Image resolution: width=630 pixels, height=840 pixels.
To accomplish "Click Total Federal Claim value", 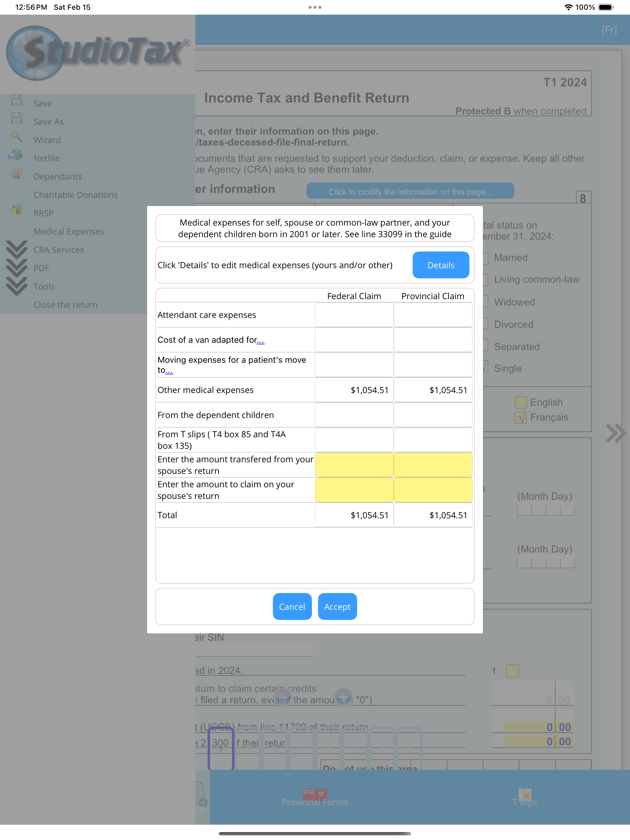I will click(x=354, y=515).
